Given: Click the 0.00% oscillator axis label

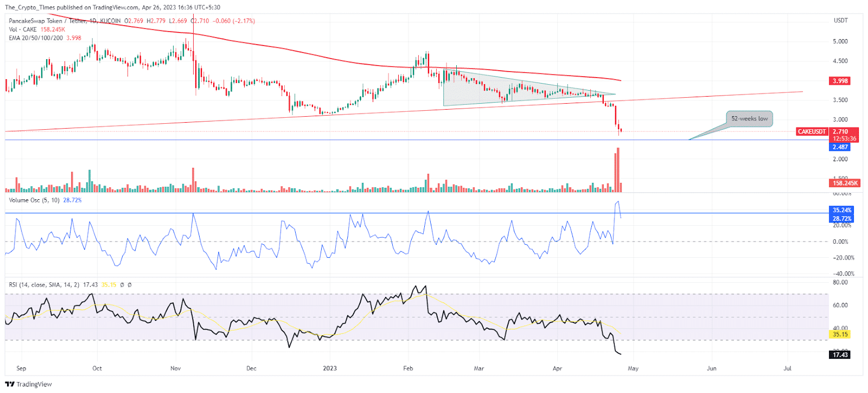Looking at the screenshot, I should (840, 242).
